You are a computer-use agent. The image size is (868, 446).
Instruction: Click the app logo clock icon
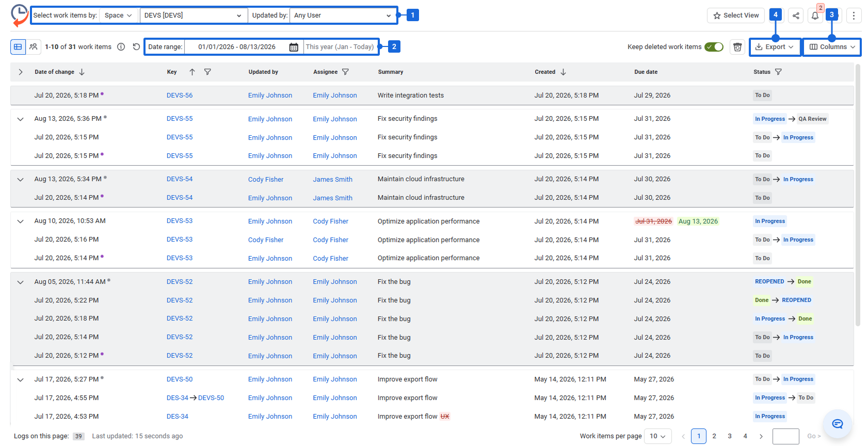click(x=20, y=15)
